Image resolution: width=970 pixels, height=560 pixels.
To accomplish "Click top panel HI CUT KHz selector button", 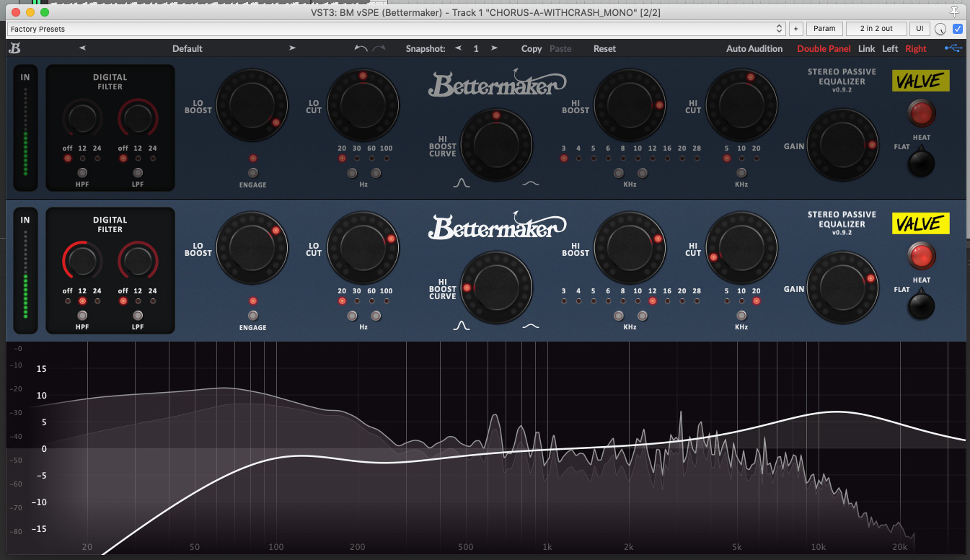I will [x=741, y=173].
